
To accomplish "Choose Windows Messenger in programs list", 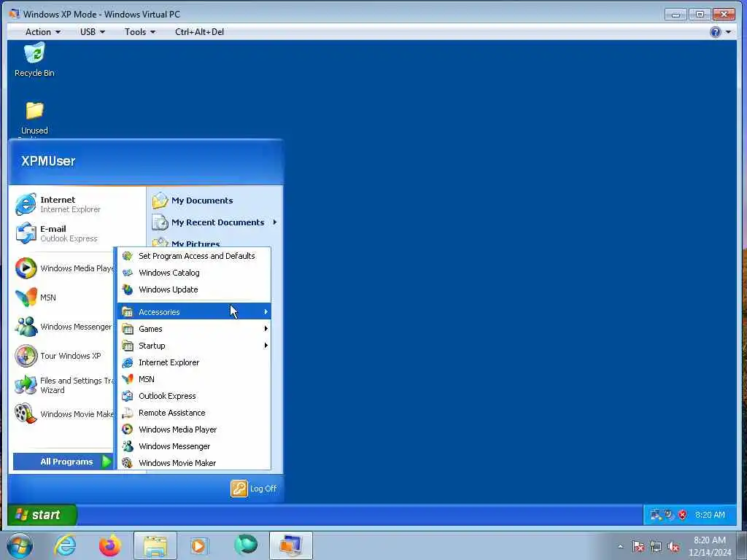I will click(x=194, y=446).
